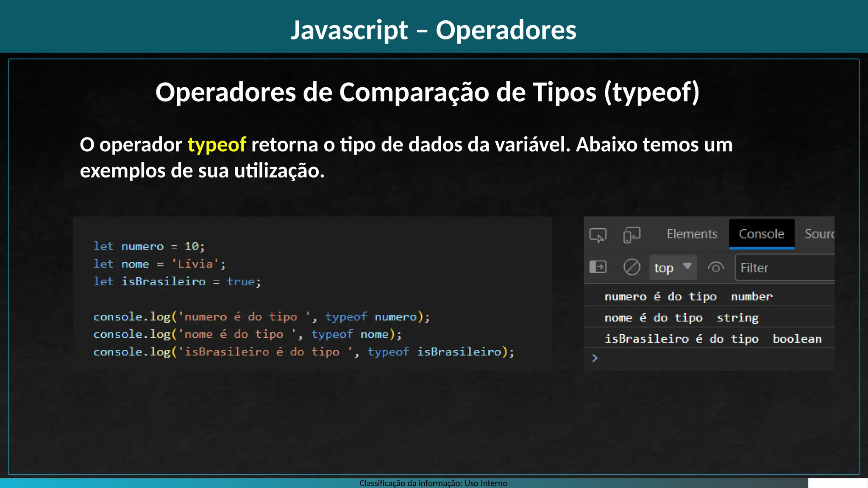Click the footer 'Classificação da informação: Uso Interno'
This screenshot has width=868, height=488.
click(x=433, y=483)
